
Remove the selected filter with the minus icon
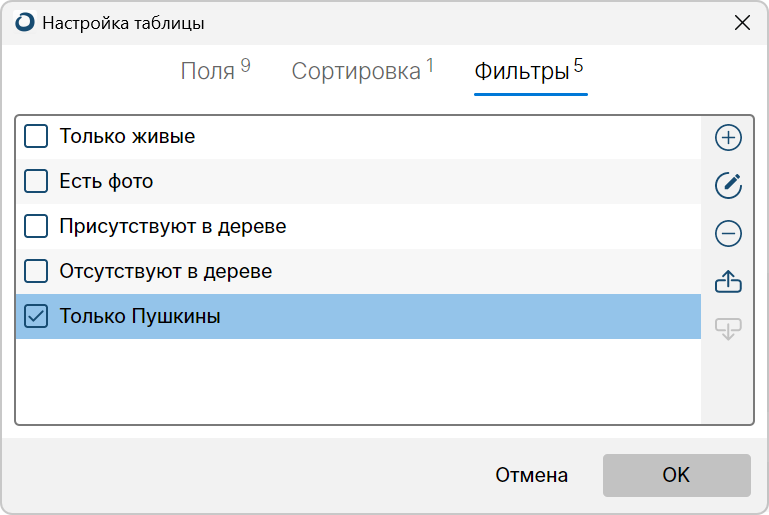tap(728, 233)
